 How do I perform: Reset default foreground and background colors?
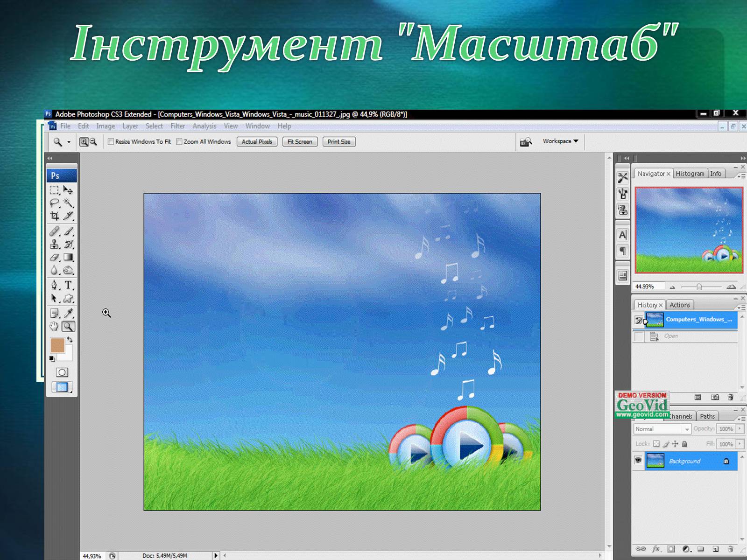click(52, 358)
